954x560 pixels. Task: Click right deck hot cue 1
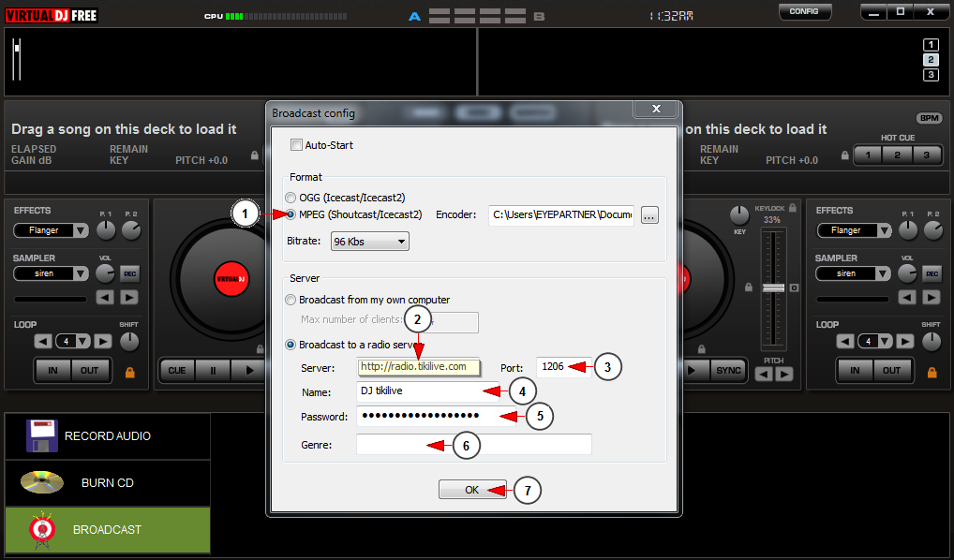868,155
